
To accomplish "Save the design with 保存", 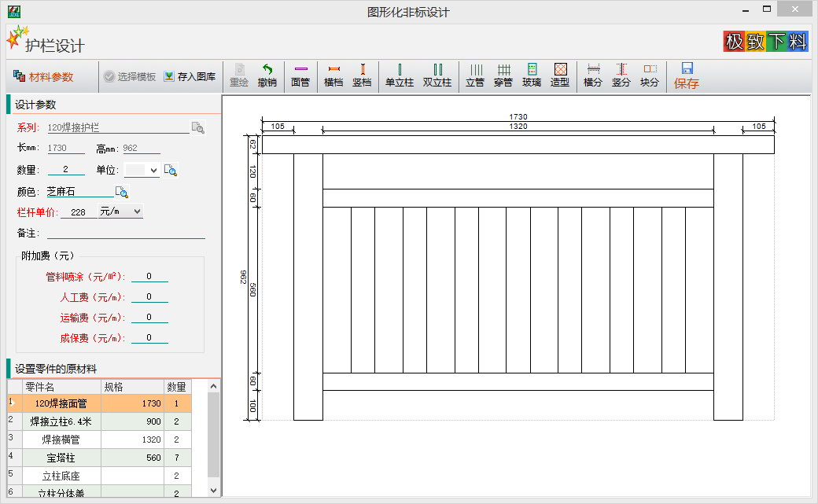I will point(687,76).
